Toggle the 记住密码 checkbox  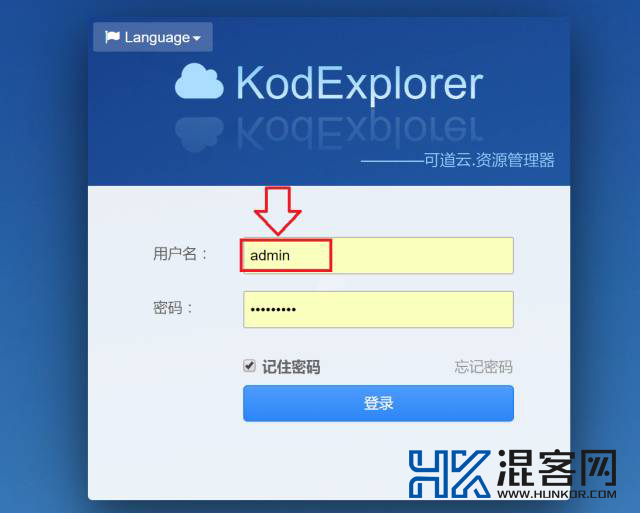[249, 366]
